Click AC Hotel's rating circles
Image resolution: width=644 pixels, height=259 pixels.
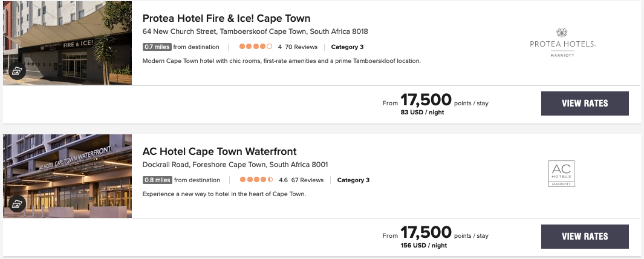coord(256,180)
